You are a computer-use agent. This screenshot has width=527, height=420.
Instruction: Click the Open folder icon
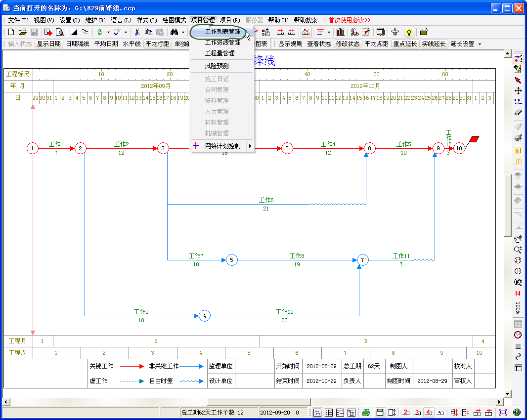(x=23, y=32)
